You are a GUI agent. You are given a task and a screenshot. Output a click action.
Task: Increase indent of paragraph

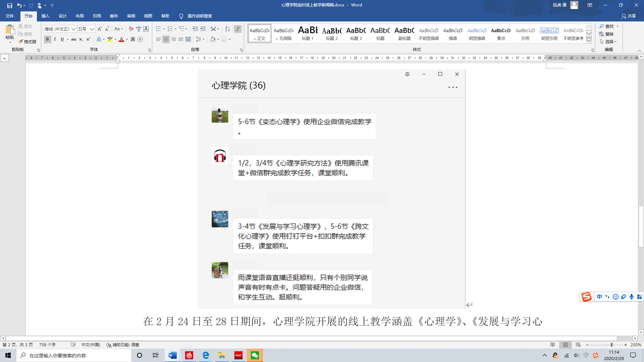pyautogui.click(x=203, y=29)
